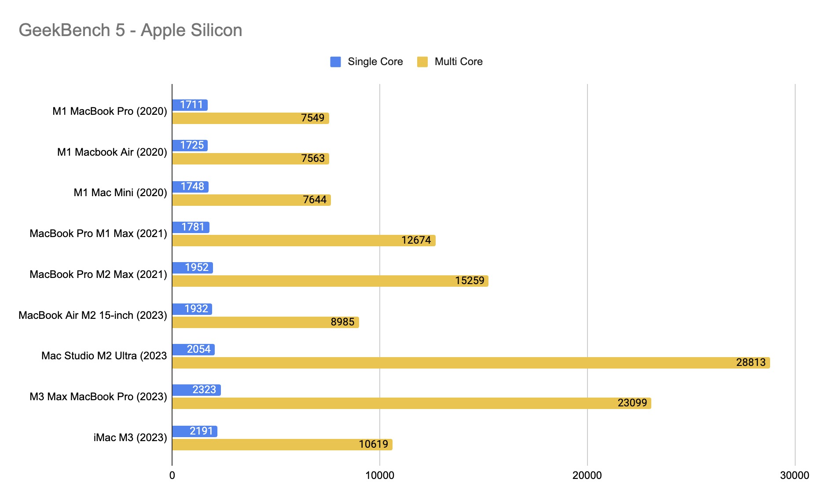Select the 12674 M1 Max multi core bar
Viewport: 815px width, 504px height.
coord(304,241)
